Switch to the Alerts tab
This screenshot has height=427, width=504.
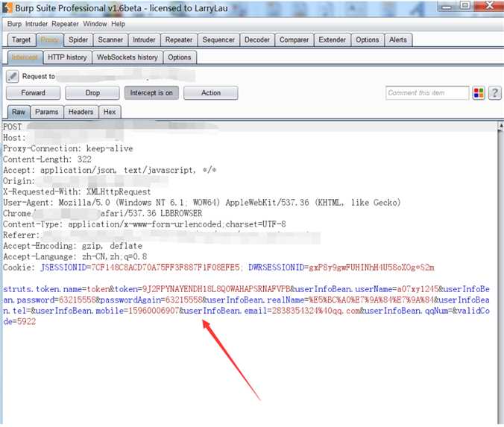[x=398, y=39]
